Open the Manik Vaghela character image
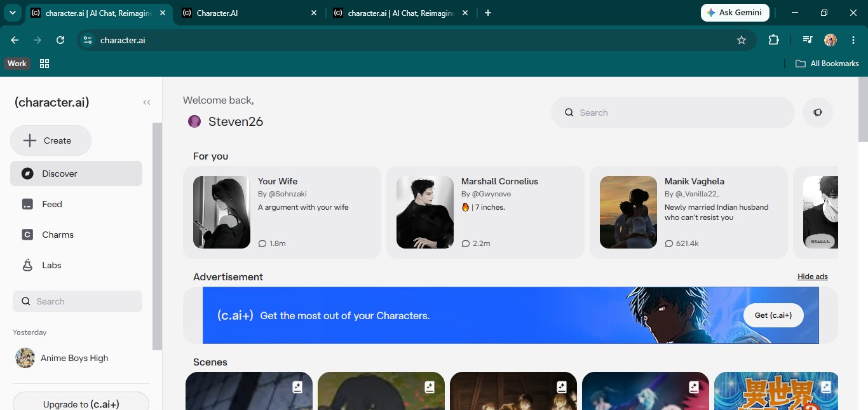 click(628, 212)
